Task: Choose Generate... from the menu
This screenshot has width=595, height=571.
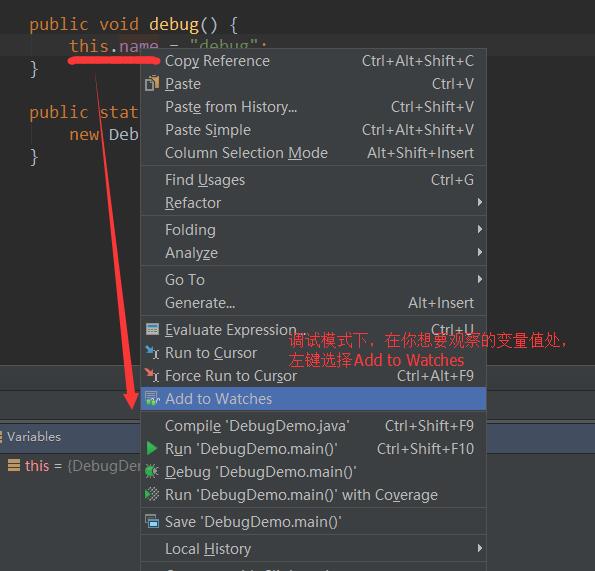Action: [x=313, y=303]
